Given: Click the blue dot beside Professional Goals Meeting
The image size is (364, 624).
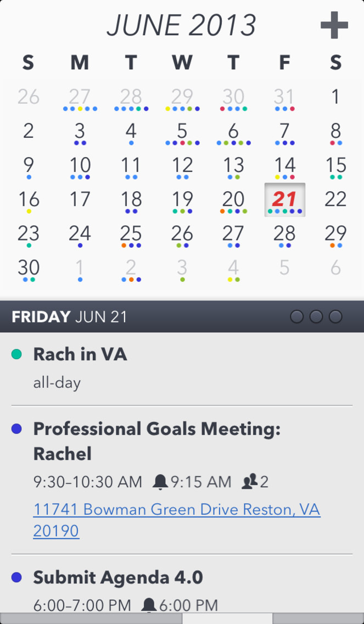Looking at the screenshot, I should point(16,428).
